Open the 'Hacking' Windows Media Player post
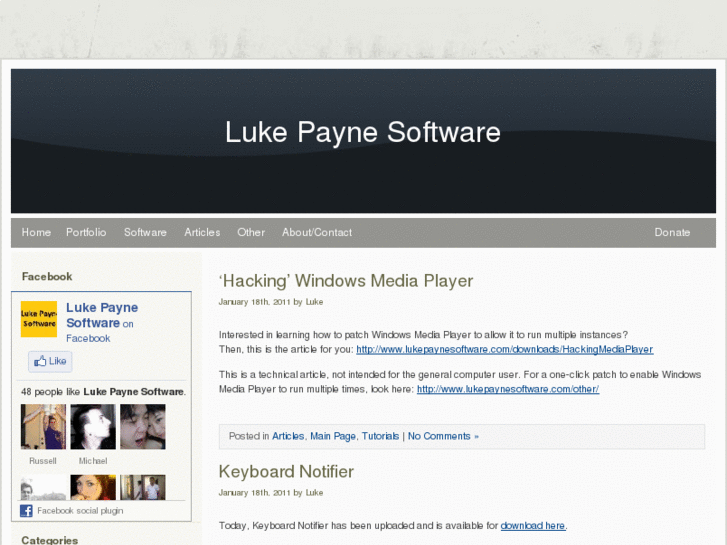 tap(346, 281)
